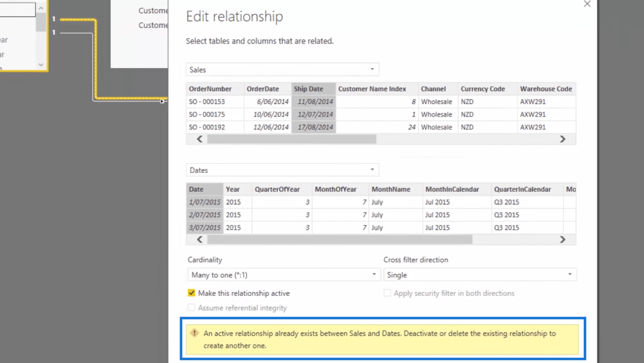Select the Year column header
The width and height of the screenshot is (644, 363).
(238, 189)
